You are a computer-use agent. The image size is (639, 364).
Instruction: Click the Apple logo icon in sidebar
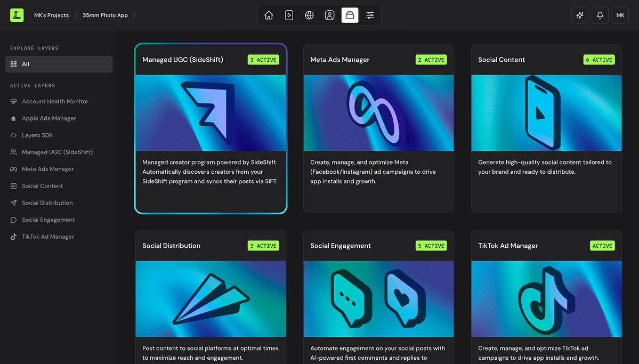(x=13, y=118)
